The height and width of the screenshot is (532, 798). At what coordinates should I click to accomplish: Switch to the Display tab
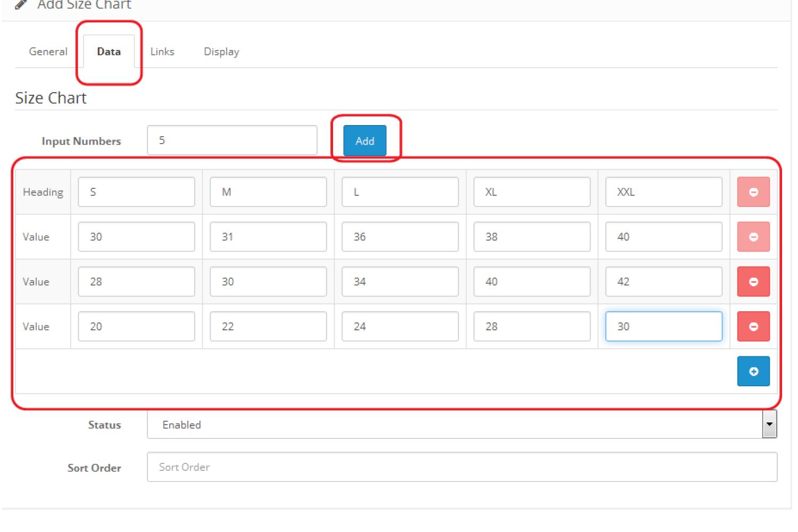[221, 51]
